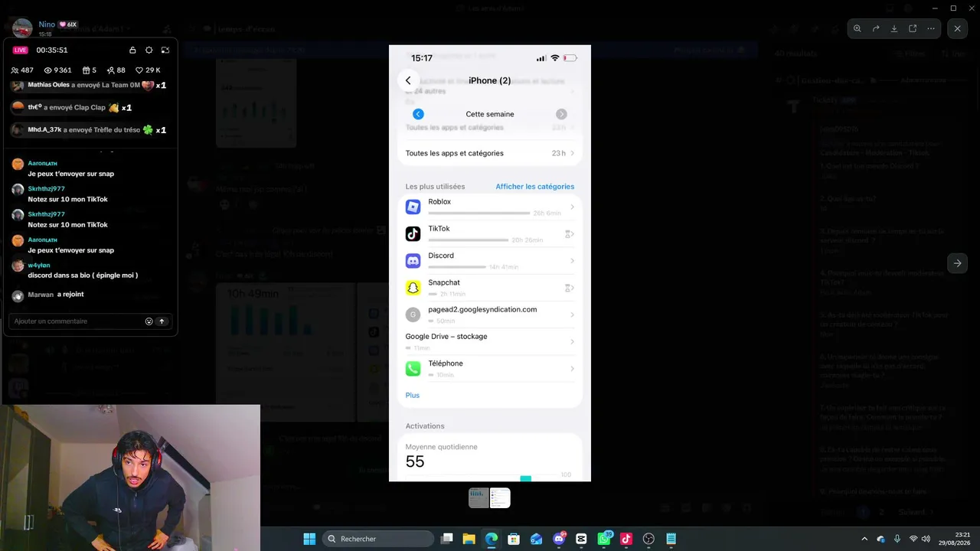The height and width of the screenshot is (551, 980).
Task: Send the comment with the up arrow
Action: (162, 321)
